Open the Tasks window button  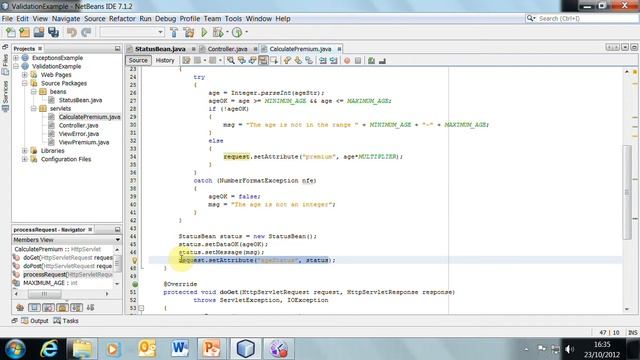66,321
